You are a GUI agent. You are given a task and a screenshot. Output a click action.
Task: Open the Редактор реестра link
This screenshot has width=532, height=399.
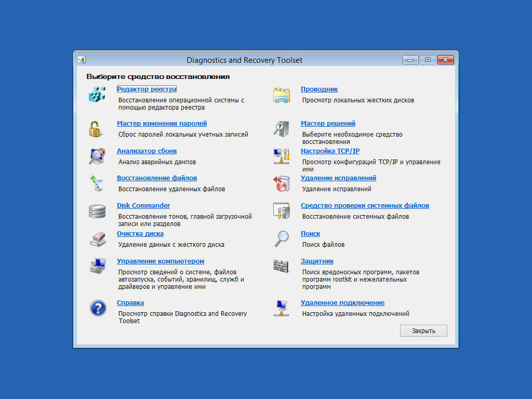coord(147,89)
